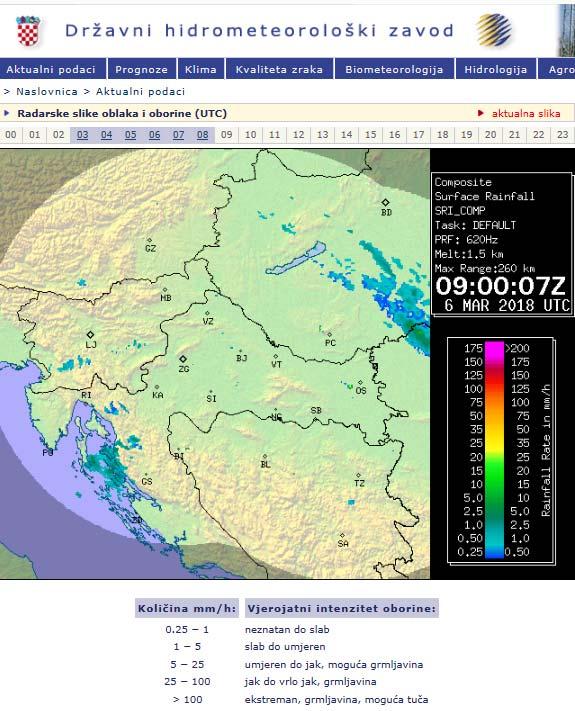Viewport: 575px width, 711px height.
Task: Open the Hidrologija menu
Action: (x=496, y=69)
